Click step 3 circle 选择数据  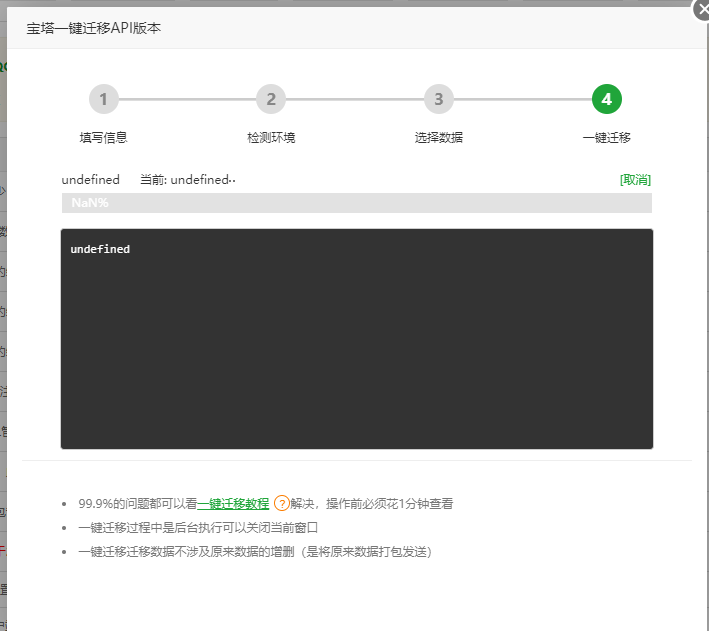439,99
